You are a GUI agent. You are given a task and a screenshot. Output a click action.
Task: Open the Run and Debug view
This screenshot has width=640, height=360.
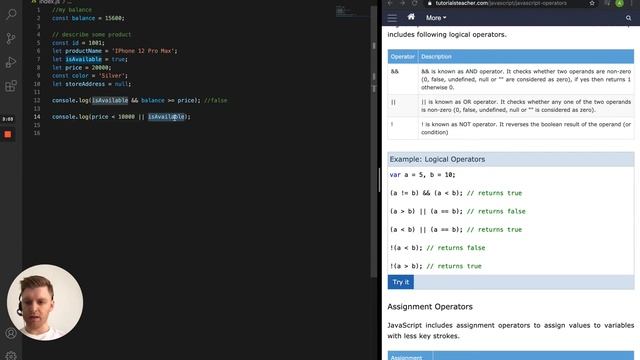pos(11,62)
